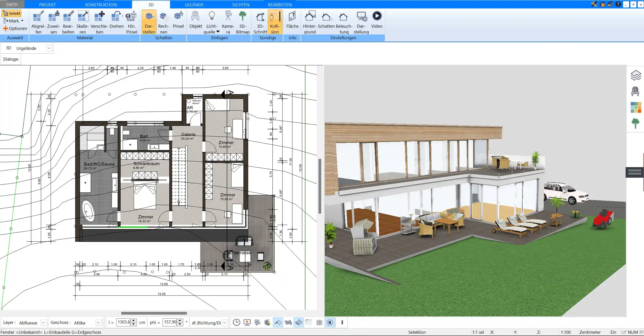
Task: Click the horizontal scrollbar of plan view
Action: coord(154,313)
